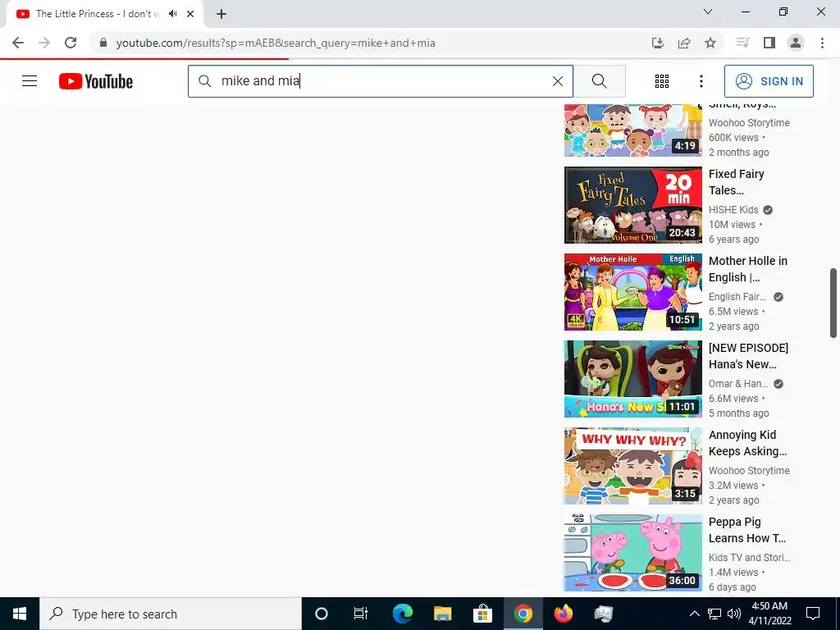This screenshot has height=630, width=840.
Task: Select The Little Princess tab
Action: [x=104, y=14]
